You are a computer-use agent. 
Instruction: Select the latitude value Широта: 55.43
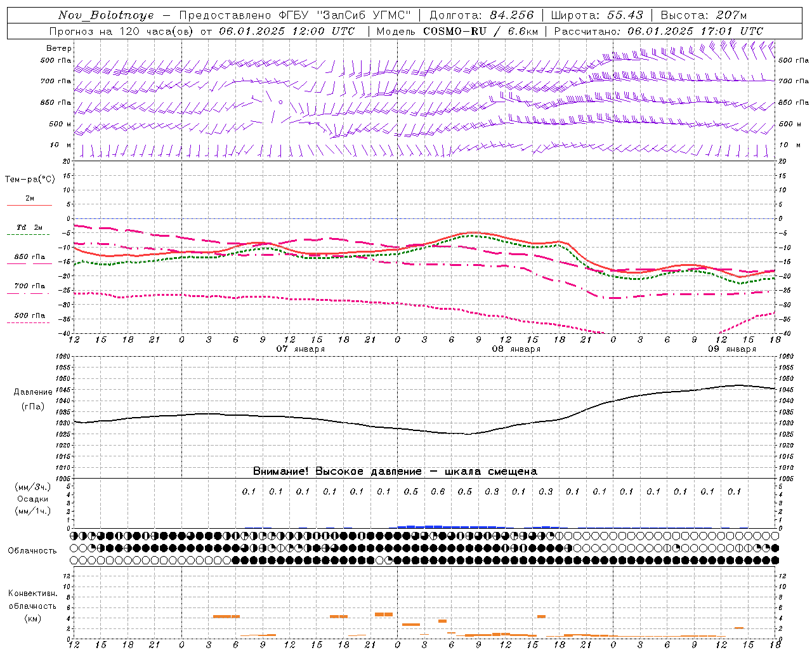[597, 15]
